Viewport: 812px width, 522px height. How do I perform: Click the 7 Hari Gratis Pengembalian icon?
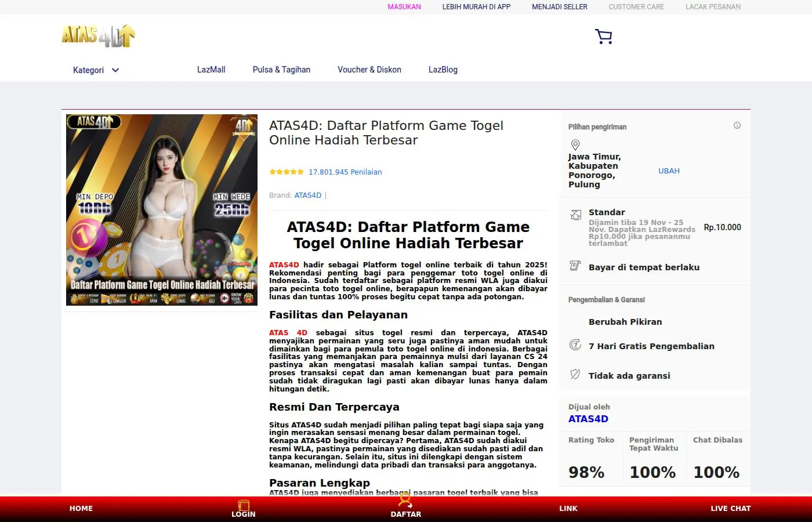pos(575,345)
